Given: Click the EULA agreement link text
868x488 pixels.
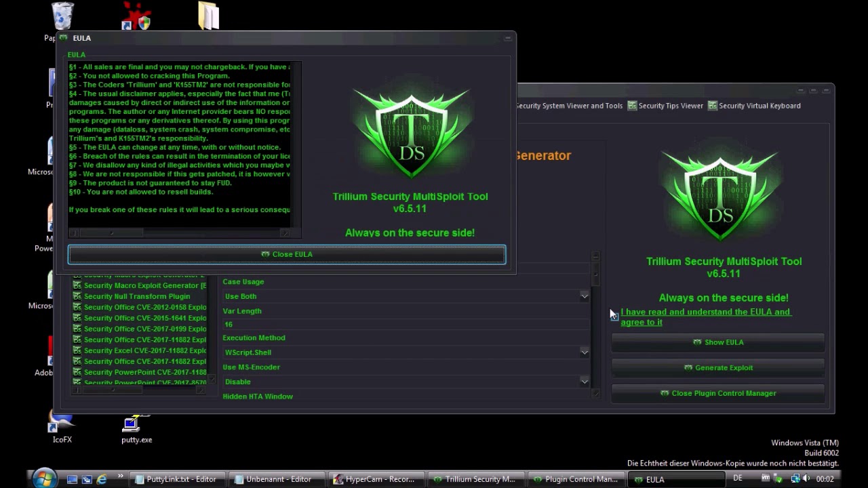Looking at the screenshot, I should pyautogui.click(x=705, y=317).
